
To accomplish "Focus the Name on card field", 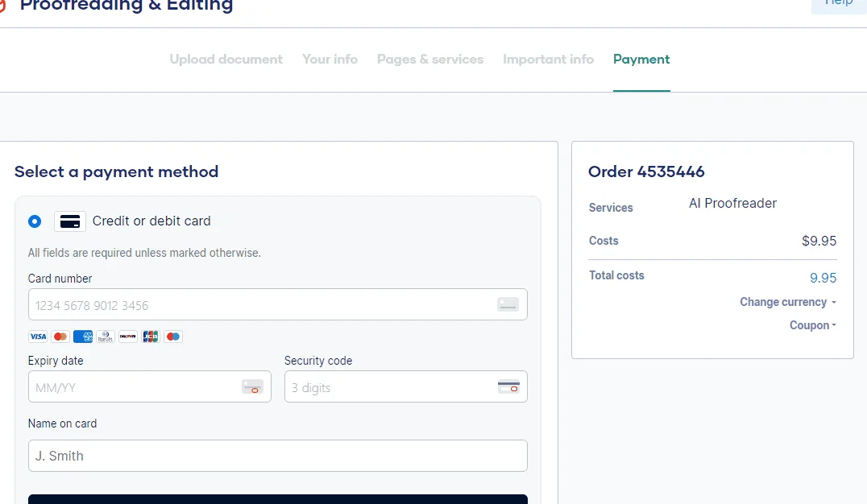I will (x=277, y=456).
